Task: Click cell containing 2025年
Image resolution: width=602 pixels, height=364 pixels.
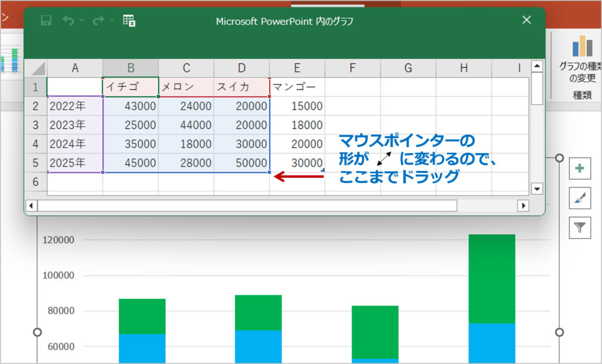Action: pyautogui.click(x=75, y=163)
